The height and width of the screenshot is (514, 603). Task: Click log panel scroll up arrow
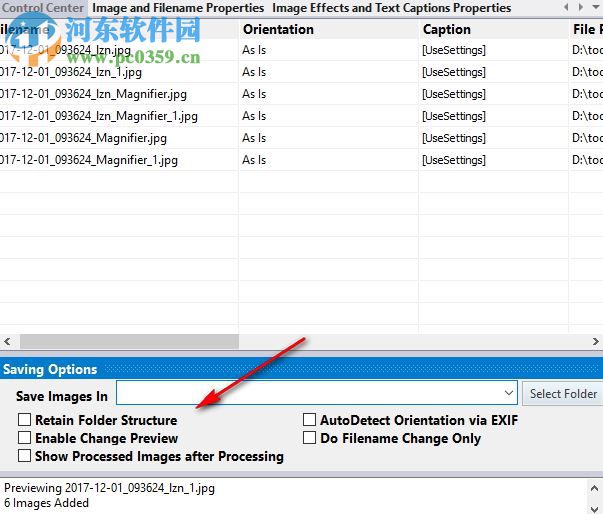[595, 488]
